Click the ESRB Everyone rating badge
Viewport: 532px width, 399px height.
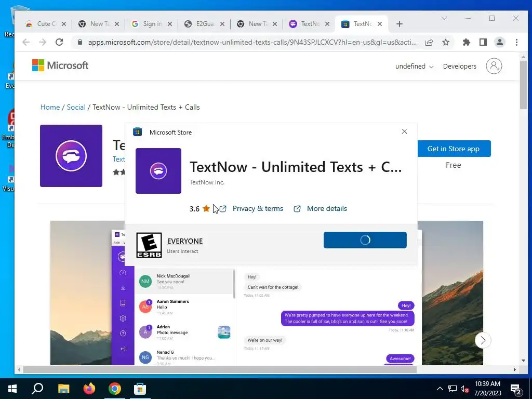[x=149, y=245]
